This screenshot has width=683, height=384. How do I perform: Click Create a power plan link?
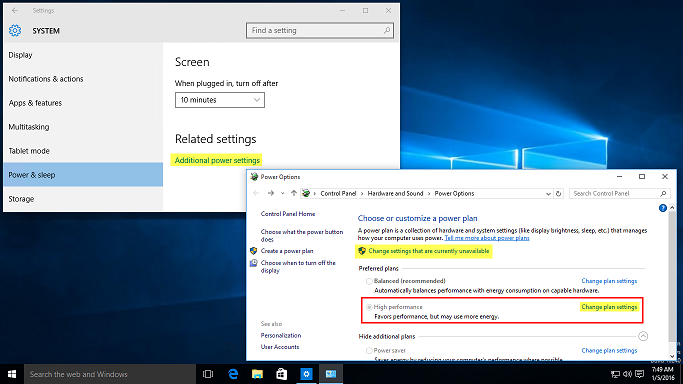tap(287, 251)
